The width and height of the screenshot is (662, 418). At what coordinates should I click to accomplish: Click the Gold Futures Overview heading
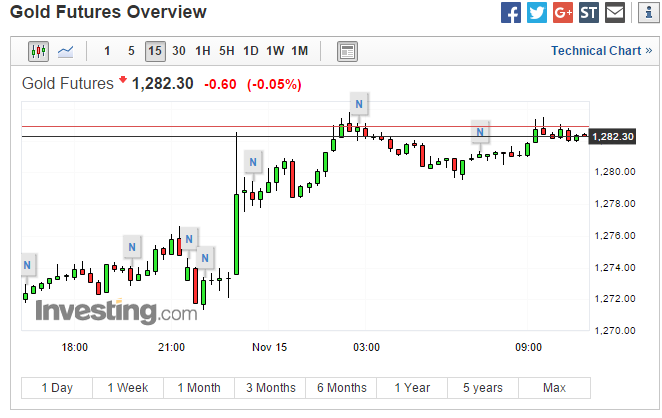coord(108,13)
